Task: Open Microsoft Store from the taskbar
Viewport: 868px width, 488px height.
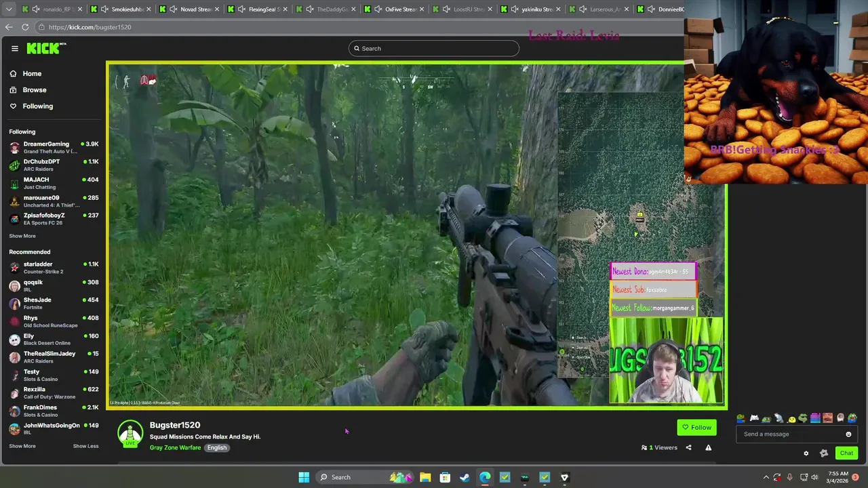Action: 445,477
